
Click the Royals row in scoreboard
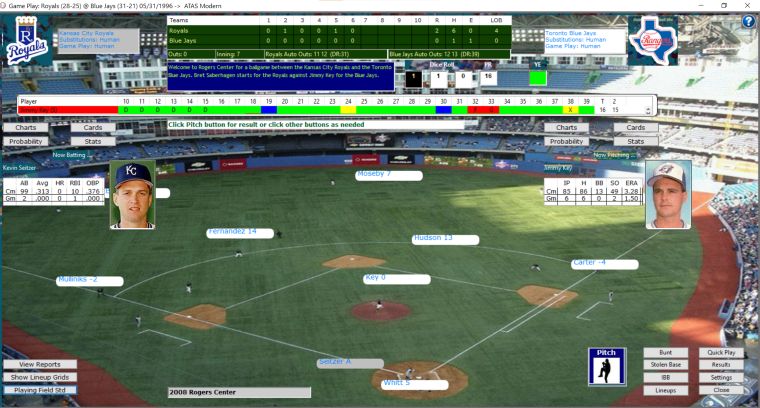click(x=339, y=31)
